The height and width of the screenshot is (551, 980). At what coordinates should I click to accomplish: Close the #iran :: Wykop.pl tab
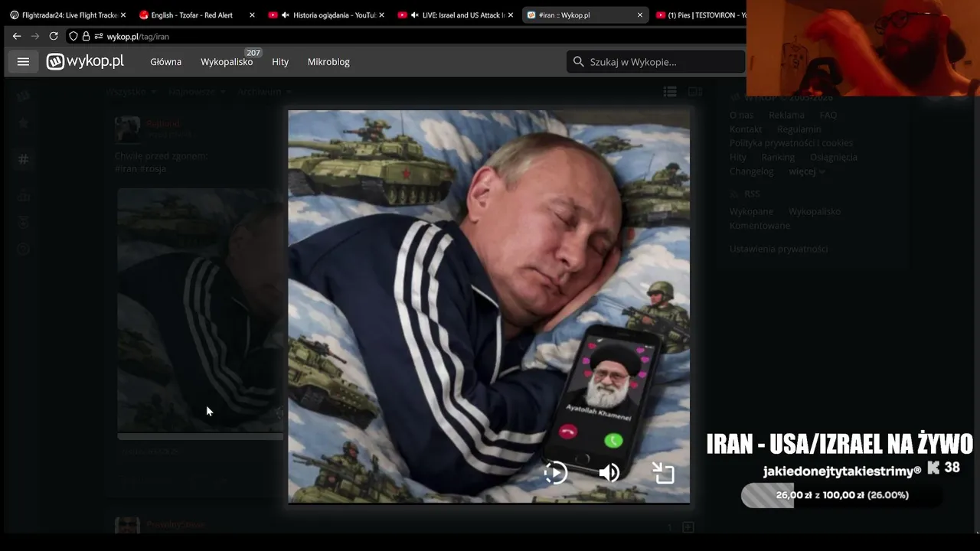640,15
